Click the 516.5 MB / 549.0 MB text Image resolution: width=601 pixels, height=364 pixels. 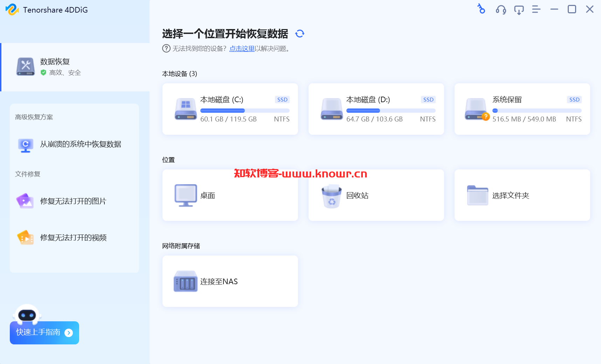pyautogui.click(x=524, y=119)
